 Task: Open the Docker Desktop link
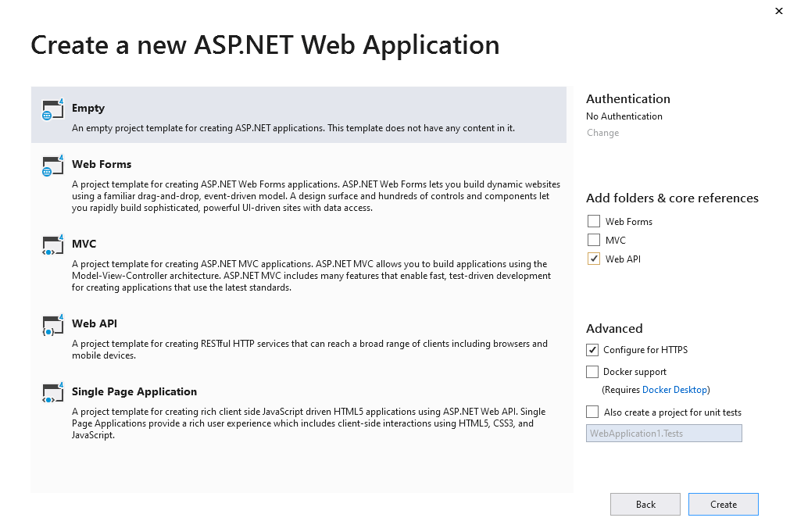pos(674,390)
